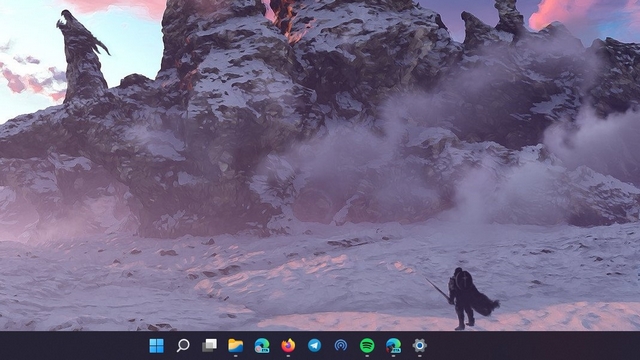The width and height of the screenshot is (640, 360).
Task: Open the Windows Start menu
Action: (x=156, y=346)
